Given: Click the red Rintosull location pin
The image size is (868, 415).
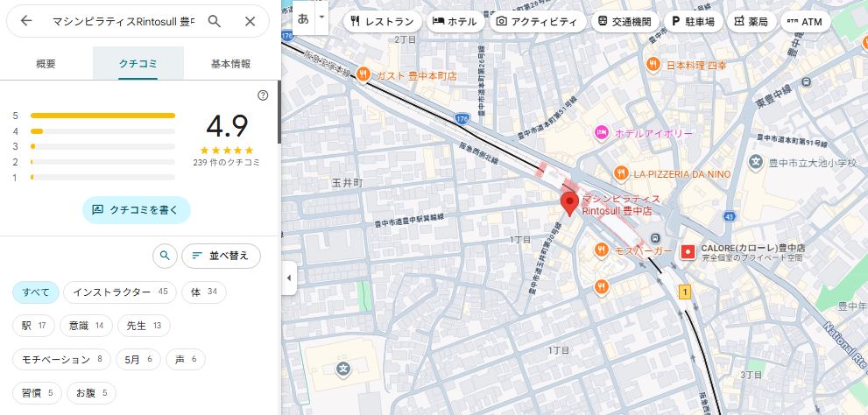Looking at the screenshot, I should pos(570,204).
